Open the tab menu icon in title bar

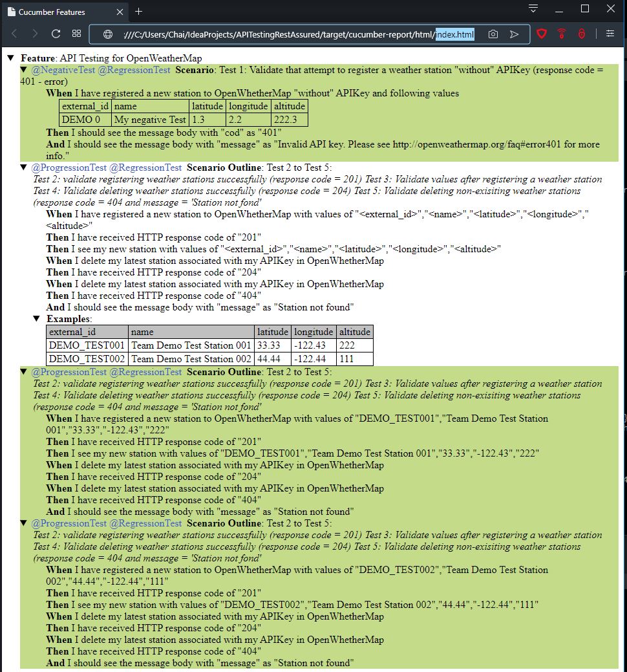click(533, 8)
